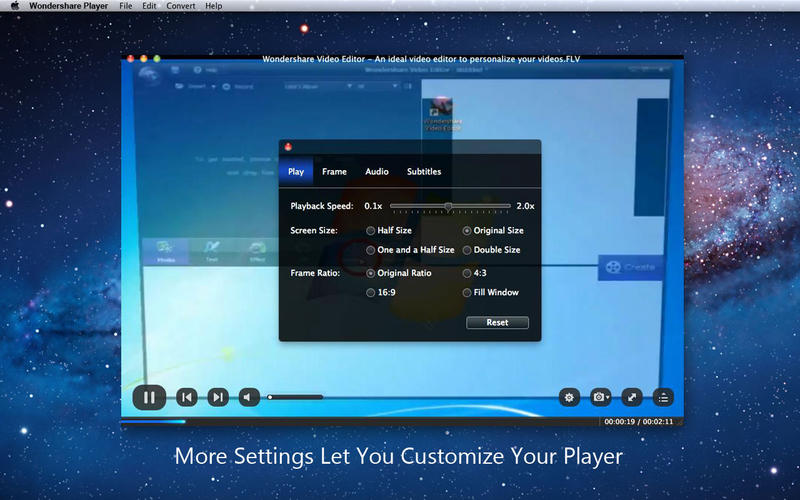Open the Convert menu
This screenshot has height=500, width=800.
tap(181, 6)
